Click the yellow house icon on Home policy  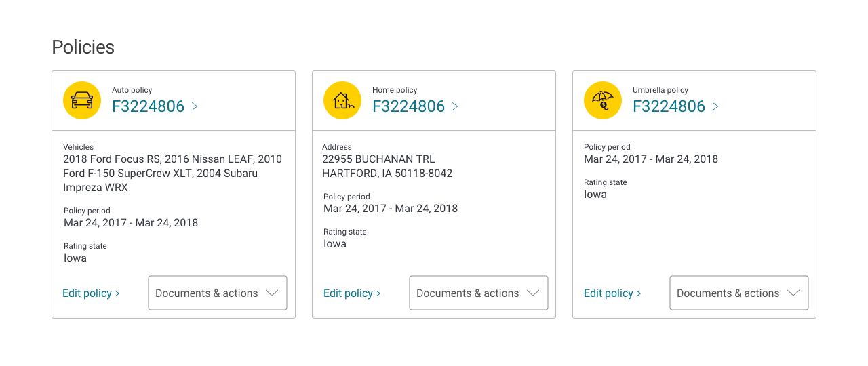coord(342,100)
